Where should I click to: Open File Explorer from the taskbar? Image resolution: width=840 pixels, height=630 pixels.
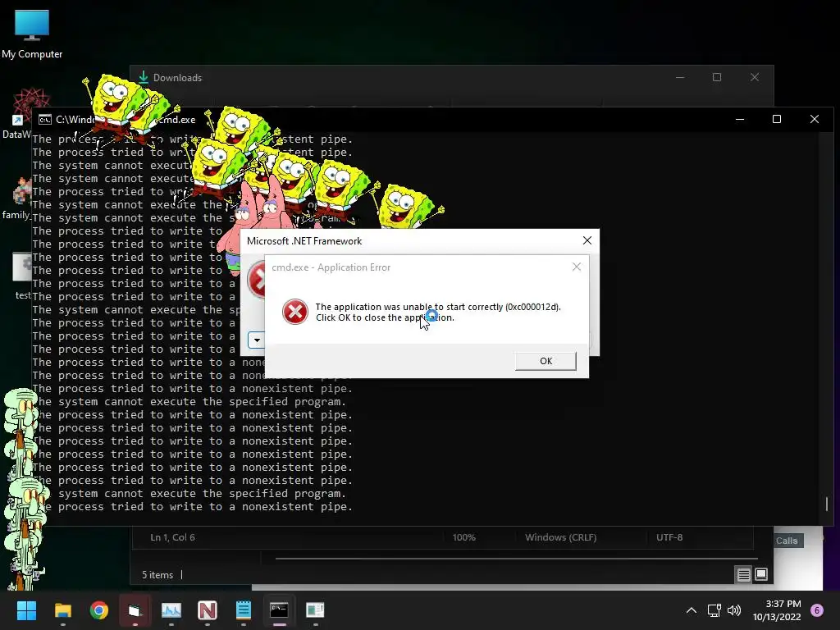pyautogui.click(x=62, y=610)
